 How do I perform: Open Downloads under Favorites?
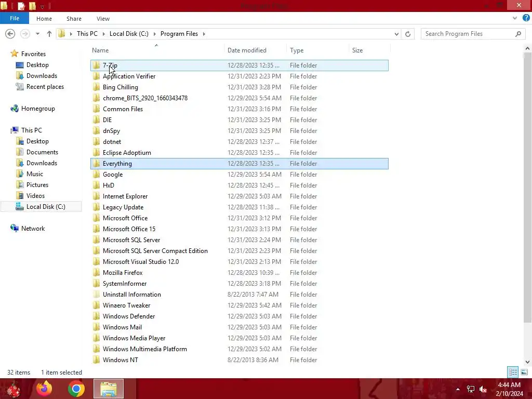(42, 76)
